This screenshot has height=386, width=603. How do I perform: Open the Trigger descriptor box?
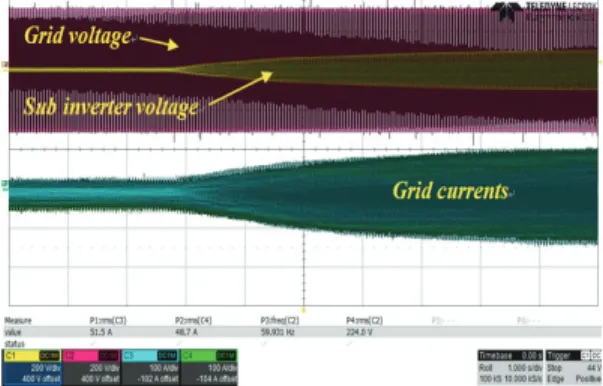click(573, 368)
